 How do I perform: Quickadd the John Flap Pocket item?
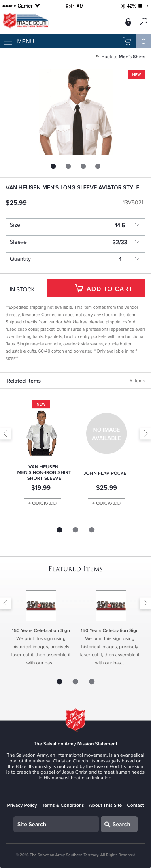[x=106, y=503]
